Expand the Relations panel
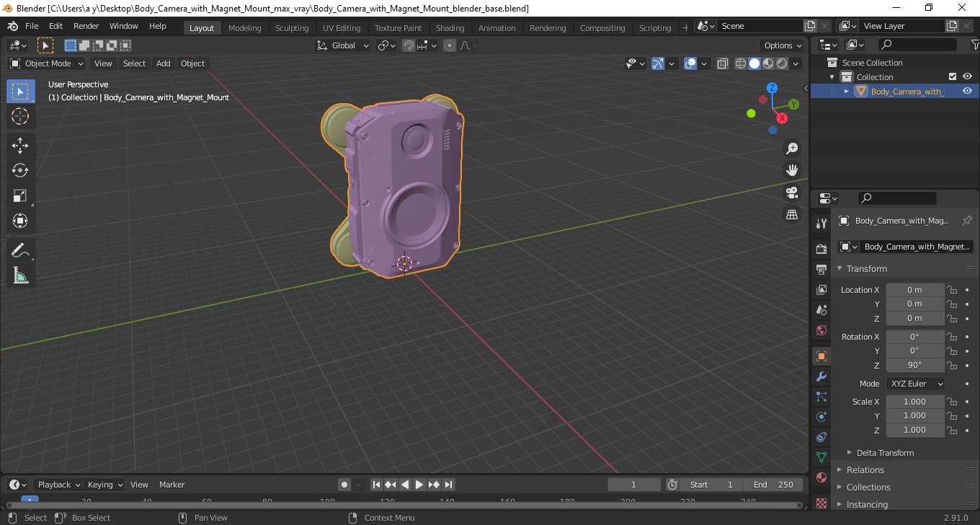The height and width of the screenshot is (525, 980). click(865, 469)
